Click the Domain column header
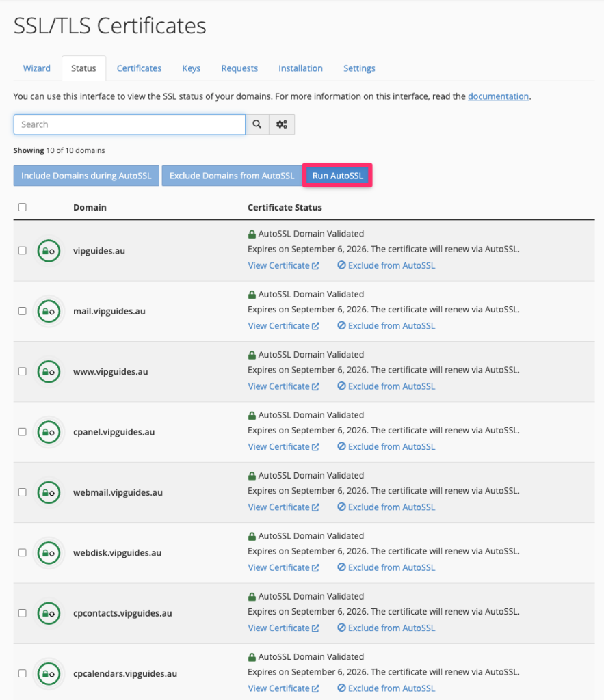604x700 pixels. point(90,208)
